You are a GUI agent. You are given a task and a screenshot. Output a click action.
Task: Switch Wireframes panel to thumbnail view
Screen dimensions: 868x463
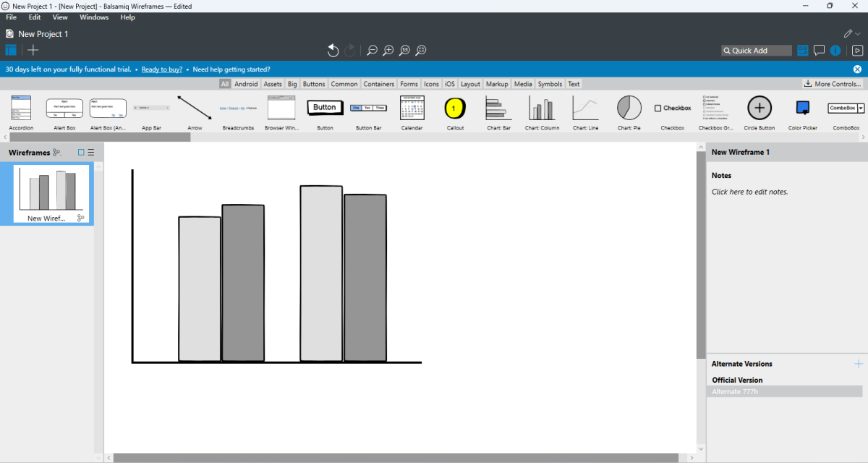tap(81, 153)
